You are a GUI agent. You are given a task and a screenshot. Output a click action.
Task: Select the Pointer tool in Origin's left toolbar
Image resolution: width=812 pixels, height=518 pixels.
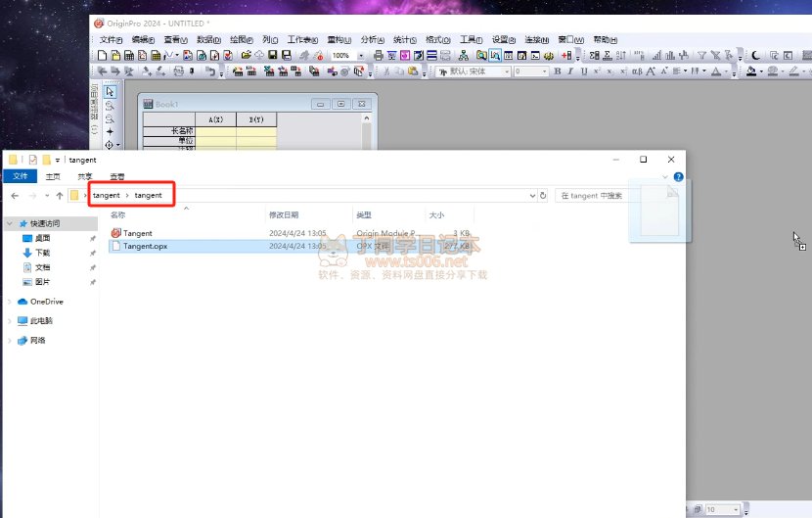[x=110, y=92]
